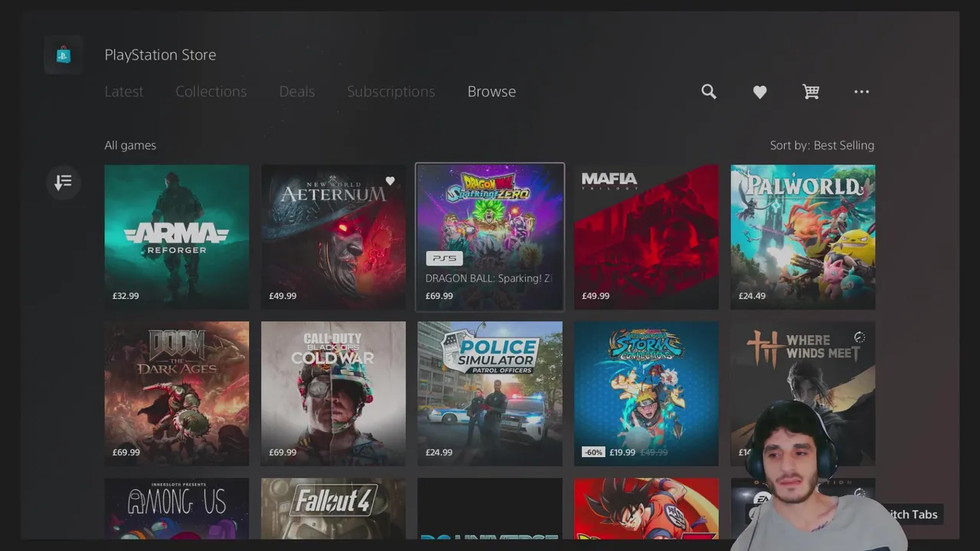980x551 pixels.
Task: Toggle wishlist heart on New World Aeternum
Action: 390,181
